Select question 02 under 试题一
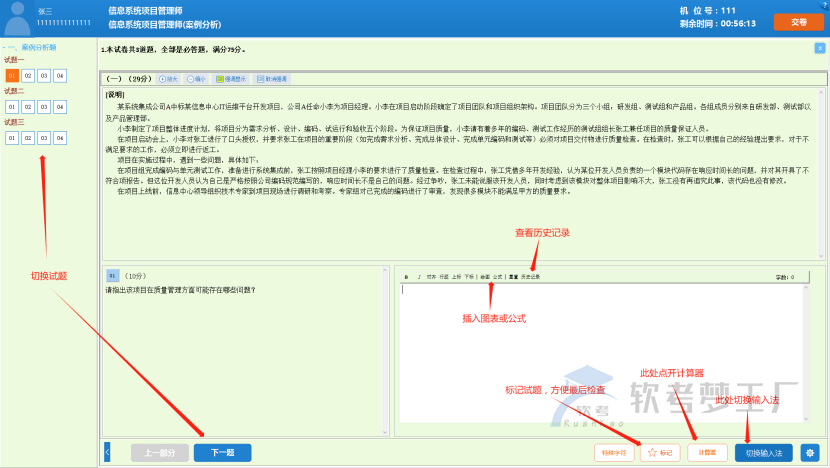The height and width of the screenshot is (468, 830). pyautogui.click(x=28, y=75)
